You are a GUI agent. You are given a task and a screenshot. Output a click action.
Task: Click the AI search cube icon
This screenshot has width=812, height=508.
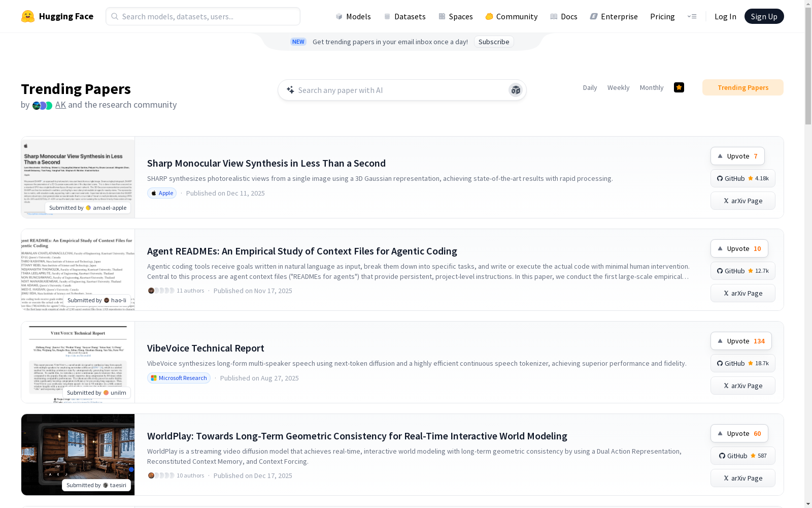pos(516,90)
